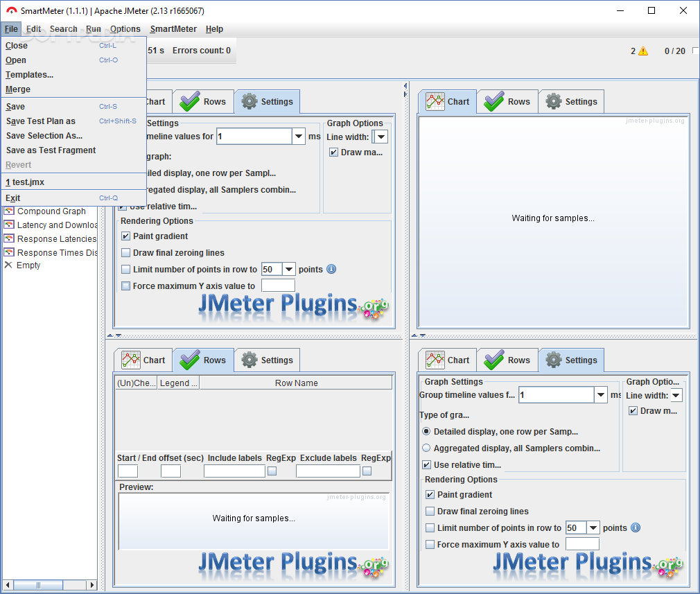The height and width of the screenshot is (594, 700).
Task: Open Group timeline values dropdown bottom-right panel
Action: tap(601, 395)
